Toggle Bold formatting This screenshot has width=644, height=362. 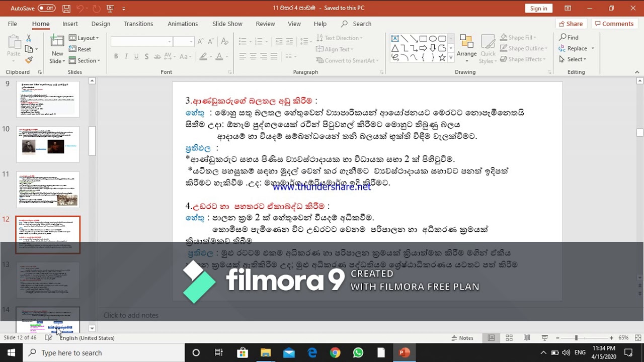[116, 56]
